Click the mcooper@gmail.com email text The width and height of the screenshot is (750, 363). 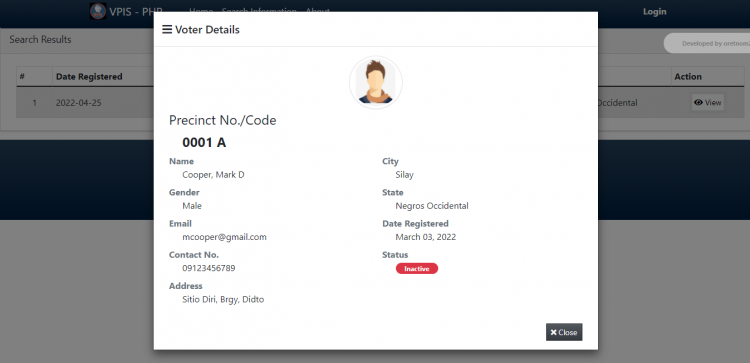[224, 237]
